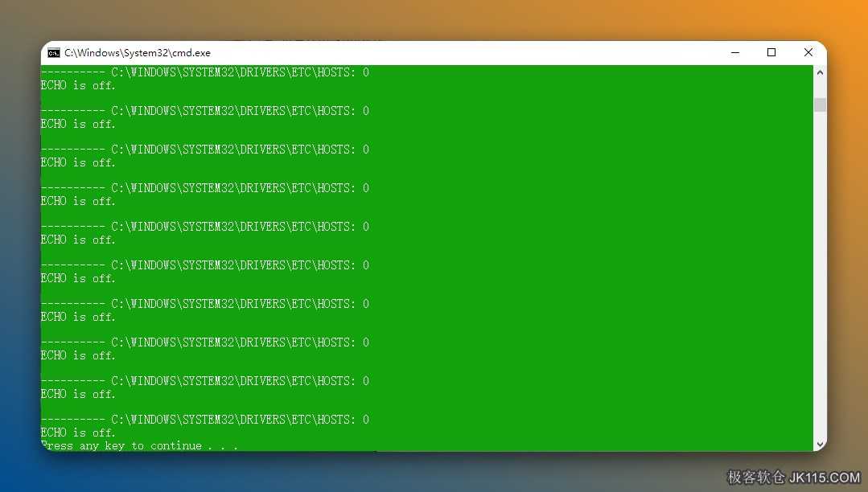868x492 pixels.
Task: Click the scrollbar down arrow
Action: [x=820, y=445]
